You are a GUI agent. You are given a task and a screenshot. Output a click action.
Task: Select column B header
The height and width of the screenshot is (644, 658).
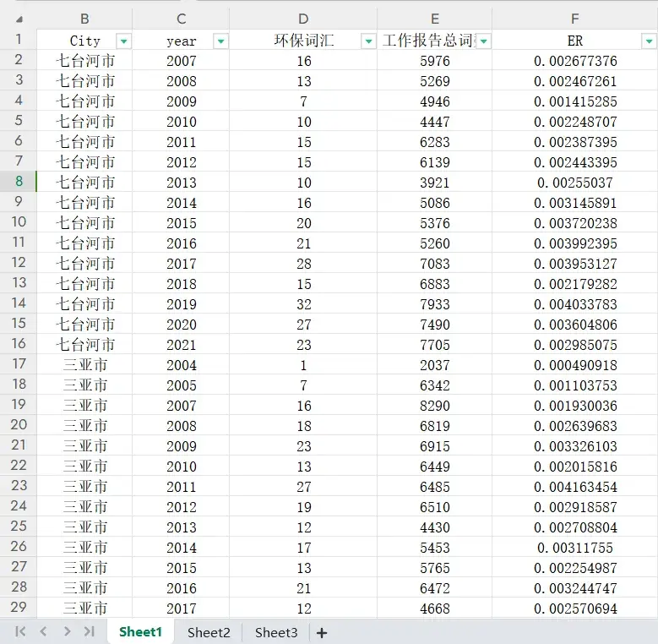click(x=84, y=19)
